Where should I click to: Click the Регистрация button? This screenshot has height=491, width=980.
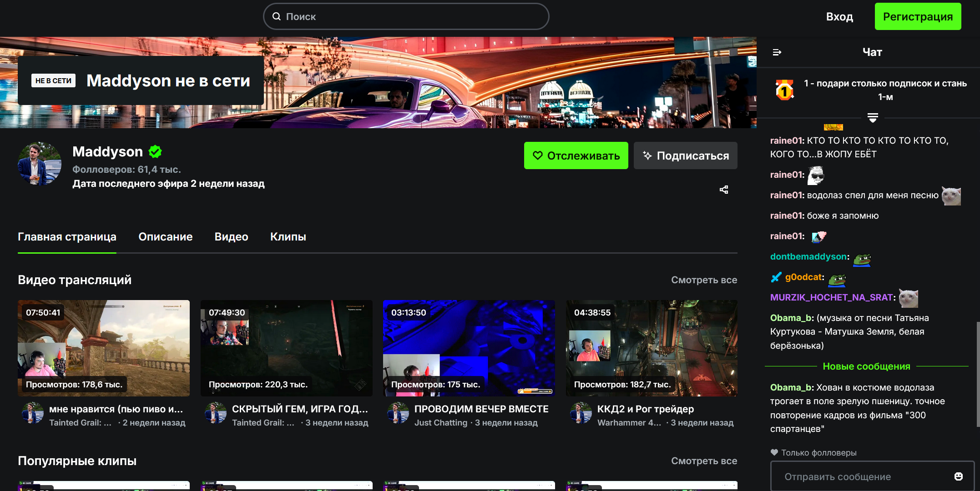[918, 16]
